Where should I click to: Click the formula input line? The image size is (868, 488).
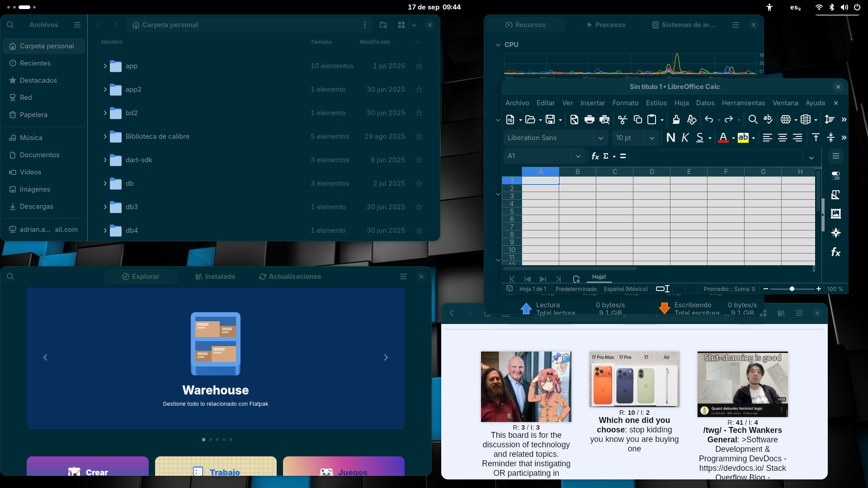(x=716, y=156)
